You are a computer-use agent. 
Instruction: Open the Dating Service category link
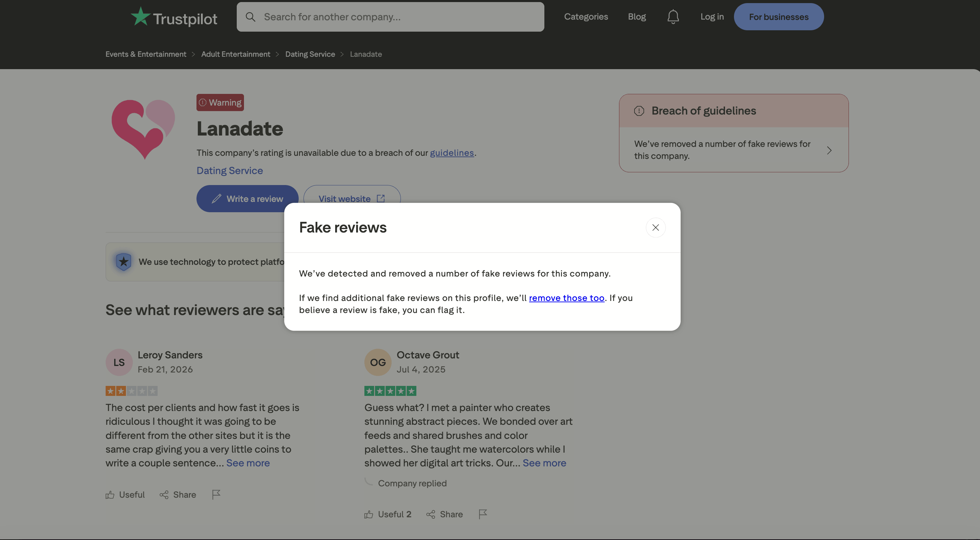click(230, 170)
